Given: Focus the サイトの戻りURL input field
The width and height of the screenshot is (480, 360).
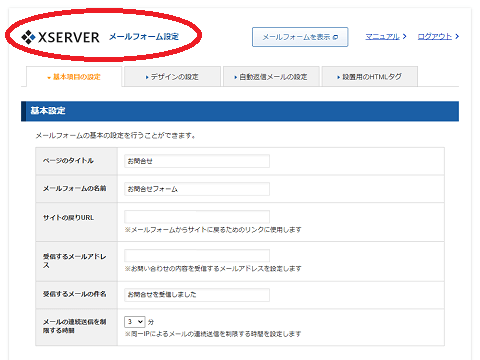Looking at the screenshot, I should click(x=197, y=217).
